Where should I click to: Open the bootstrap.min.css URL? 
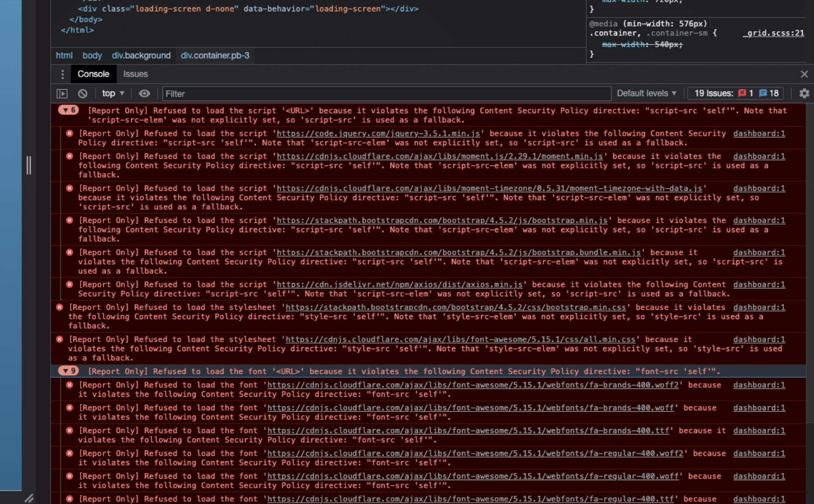coord(456,307)
